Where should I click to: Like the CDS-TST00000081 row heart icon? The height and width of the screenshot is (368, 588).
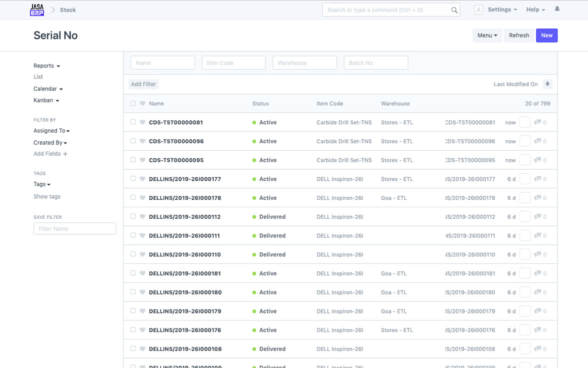142,122
